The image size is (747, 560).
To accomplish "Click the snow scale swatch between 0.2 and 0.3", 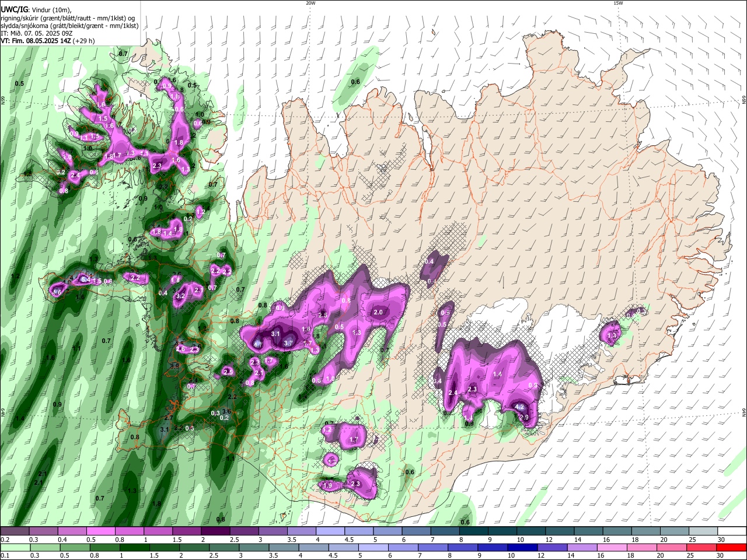I will pyautogui.click(x=15, y=531).
